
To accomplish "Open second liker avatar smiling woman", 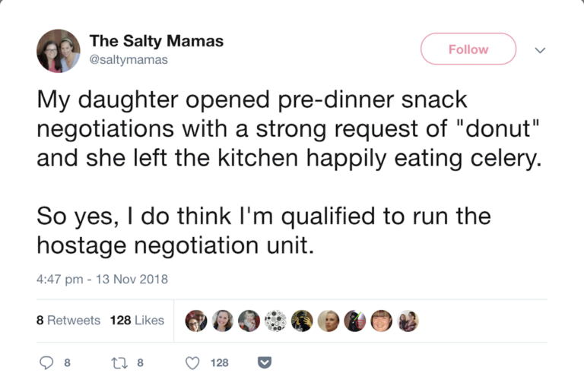I will [222, 321].
